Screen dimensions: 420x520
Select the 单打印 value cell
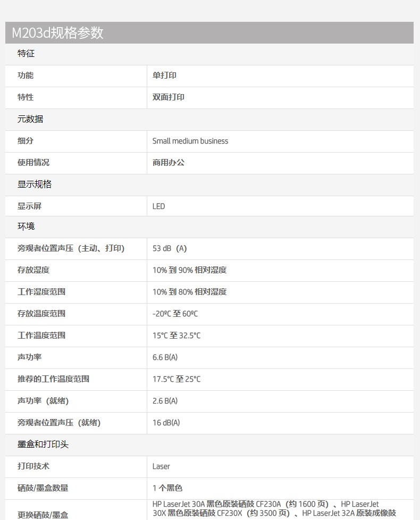click(x=164, y=76)
